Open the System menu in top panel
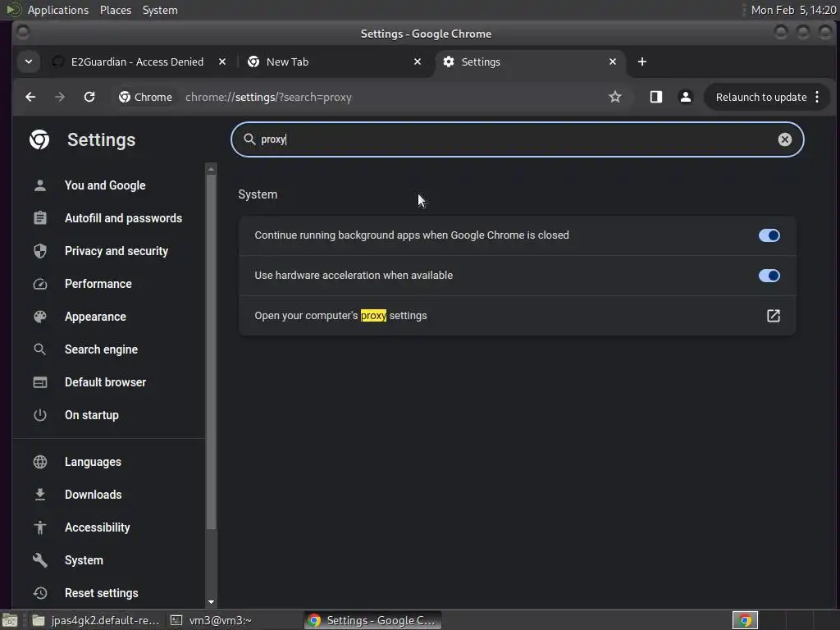Viewport: 840px width, 630px height. click(160, 10)
